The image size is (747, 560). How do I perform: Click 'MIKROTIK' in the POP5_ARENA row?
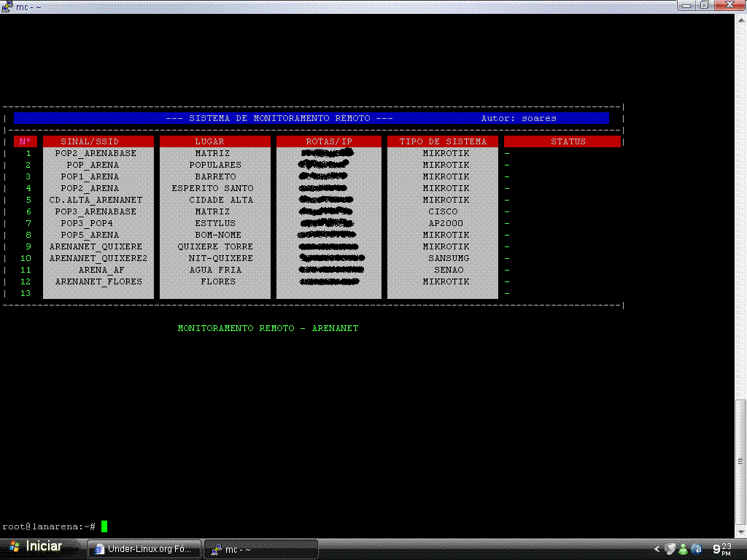(446, 235)
